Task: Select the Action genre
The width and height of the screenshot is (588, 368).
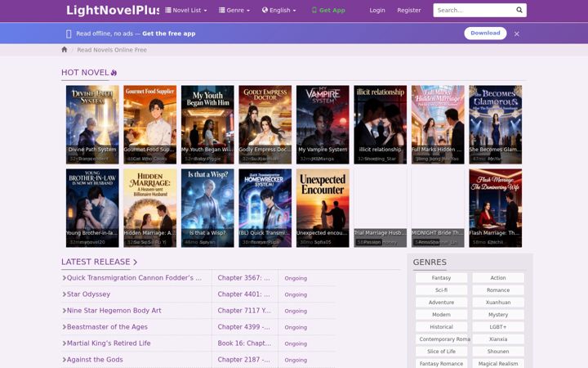Action: 498,278
